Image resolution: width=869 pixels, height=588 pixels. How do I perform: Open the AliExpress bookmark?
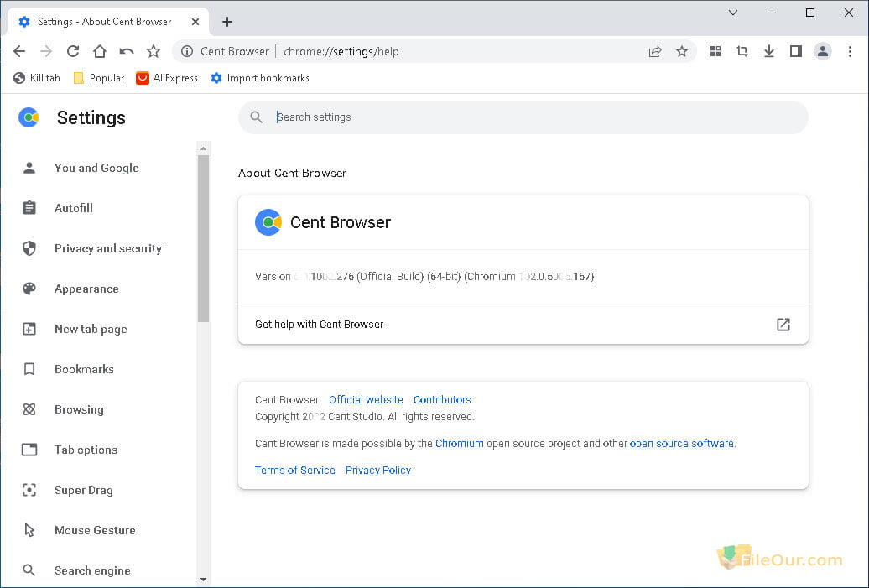[x=167, y=78]
